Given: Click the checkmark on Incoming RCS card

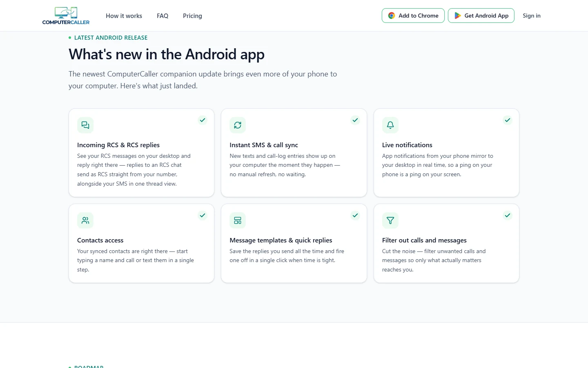Looking at the screenshot, I should [x=203, y=120].
